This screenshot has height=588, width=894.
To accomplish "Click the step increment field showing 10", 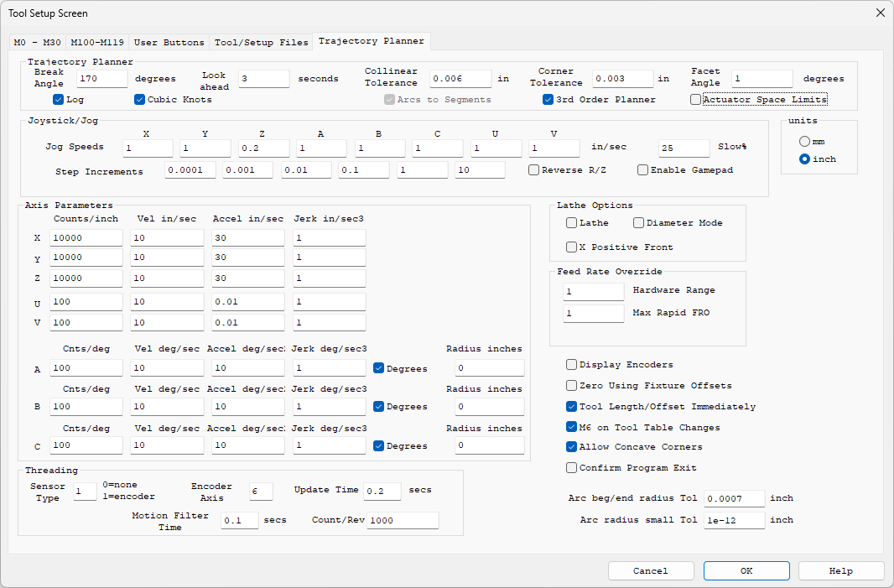I will point(480,170).
